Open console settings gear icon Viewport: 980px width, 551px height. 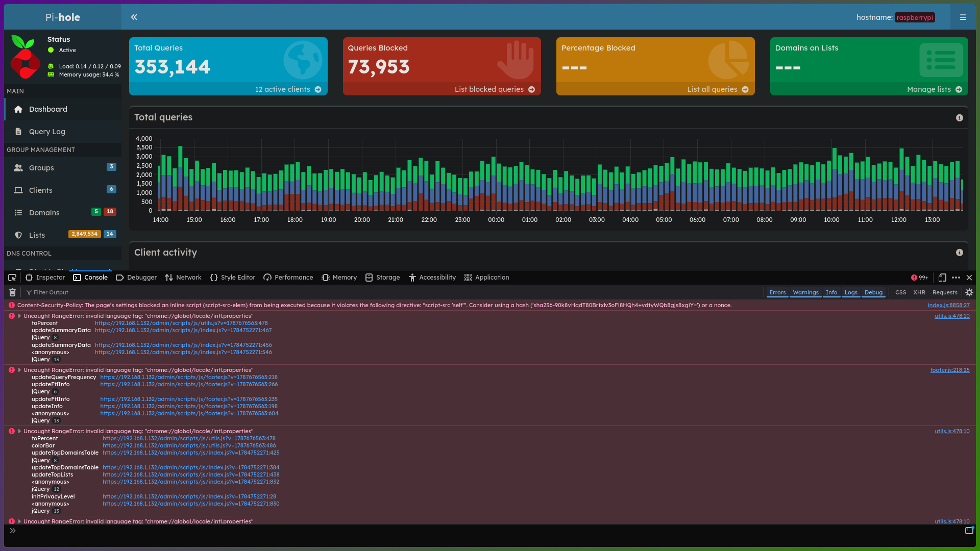[x=969, y=292]
